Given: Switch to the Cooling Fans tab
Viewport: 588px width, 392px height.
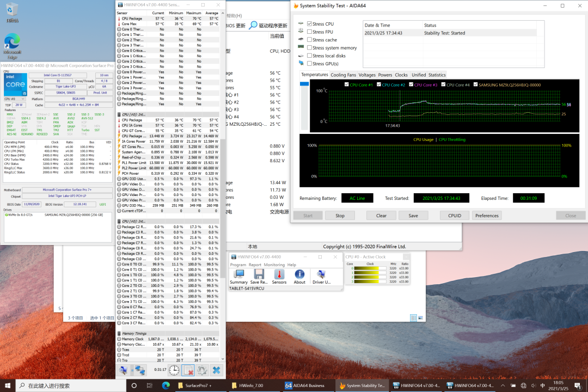Looking at the screenshot, I should [x=343, y=75].
